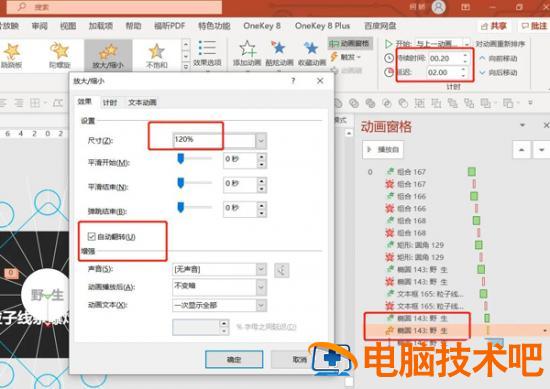Click the 延迟 delay field showing 02.00
The height and width of the screenshot is (389, 550).
(x=443, y=72)
